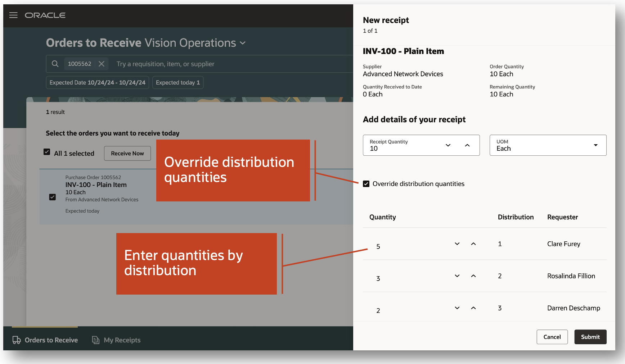Decrease quantity for Darren Deschamp distribution
The height and width of the screenshot is (364, 625).
(457, 308)
